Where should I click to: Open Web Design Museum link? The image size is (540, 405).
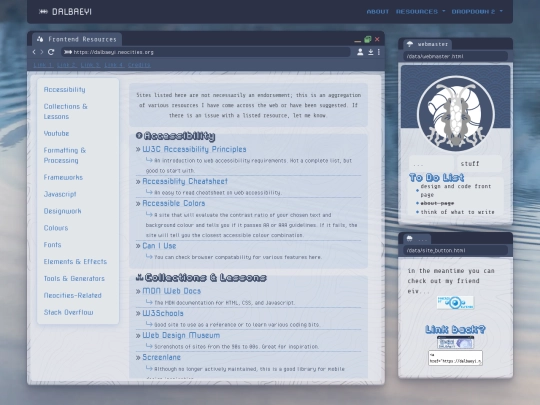point(181,335)
